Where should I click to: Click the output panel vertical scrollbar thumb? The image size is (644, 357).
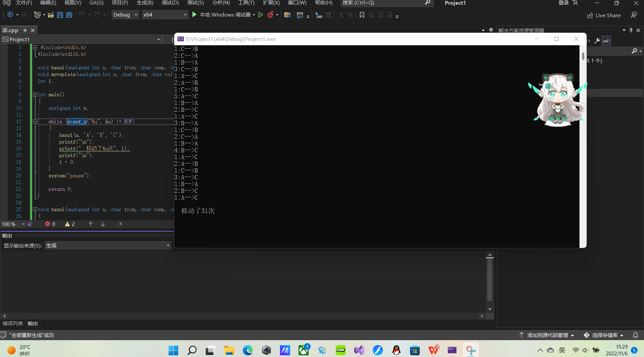coord(490,279)
